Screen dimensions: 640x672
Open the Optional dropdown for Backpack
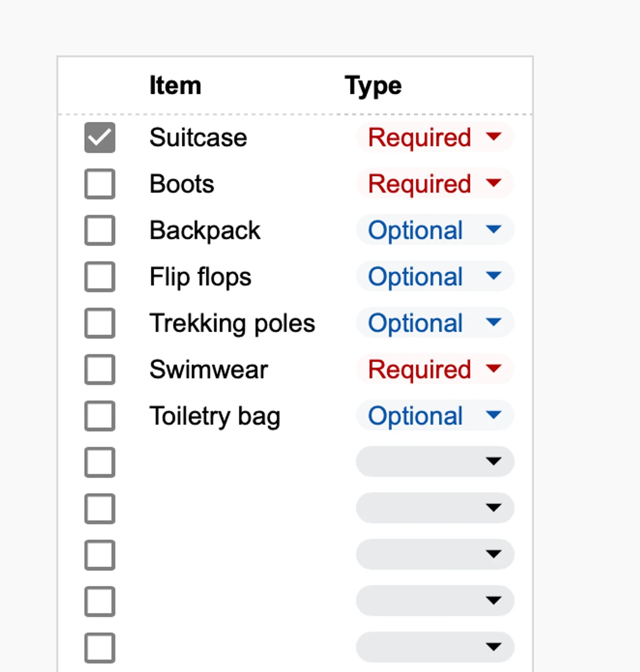coord(435,230)
